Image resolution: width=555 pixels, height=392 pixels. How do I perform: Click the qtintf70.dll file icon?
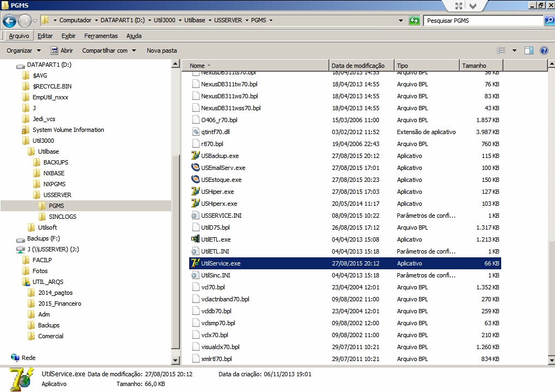(195, 132)
